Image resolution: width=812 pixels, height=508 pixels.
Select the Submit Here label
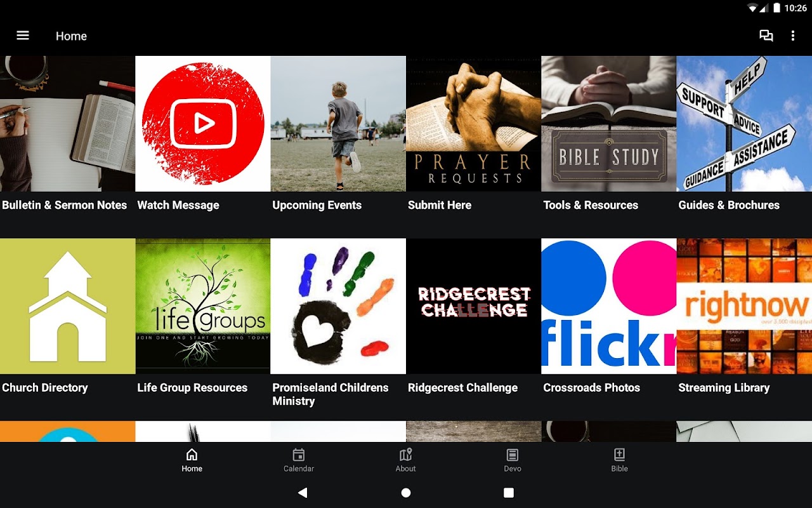click(x=440, y=205)
